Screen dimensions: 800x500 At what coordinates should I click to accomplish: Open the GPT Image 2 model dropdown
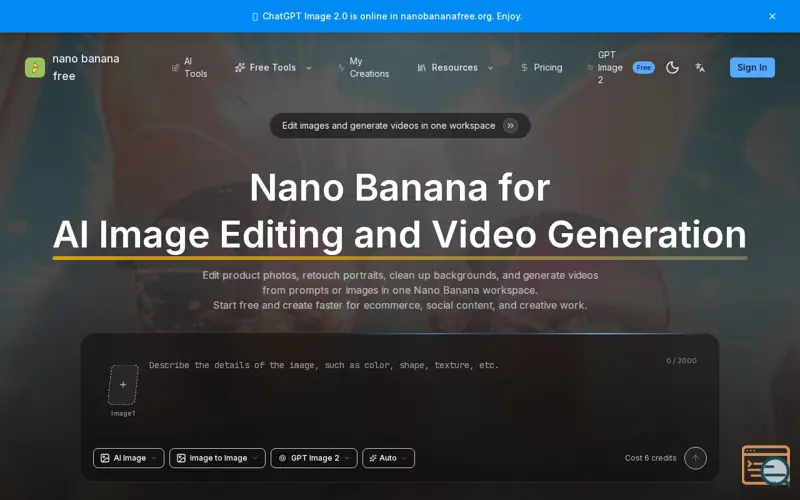314,458
